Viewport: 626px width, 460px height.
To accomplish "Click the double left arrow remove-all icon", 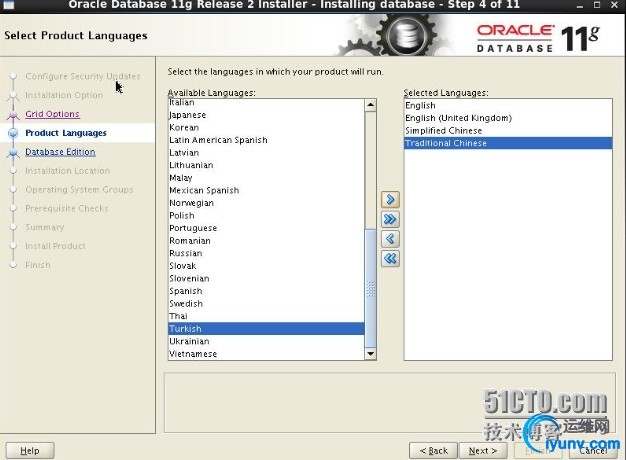I will [390, 258].
